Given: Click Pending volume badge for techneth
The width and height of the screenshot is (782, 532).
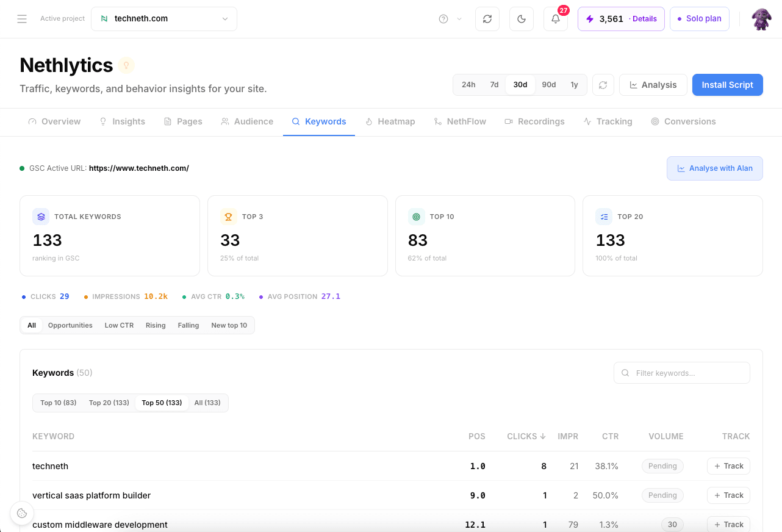Looking at the screenshot, I should 662,466.
